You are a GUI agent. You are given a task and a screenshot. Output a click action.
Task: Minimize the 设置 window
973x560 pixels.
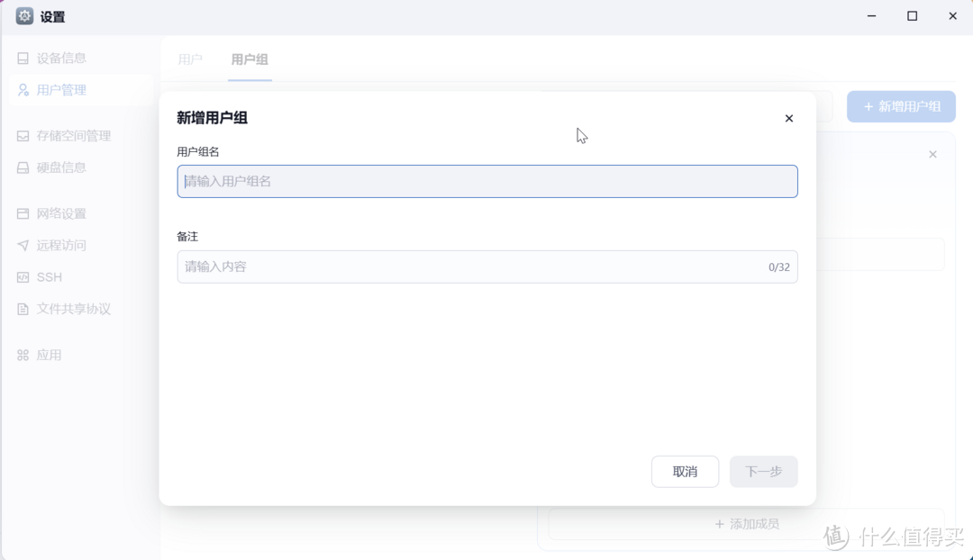click(x=872, y=16)
